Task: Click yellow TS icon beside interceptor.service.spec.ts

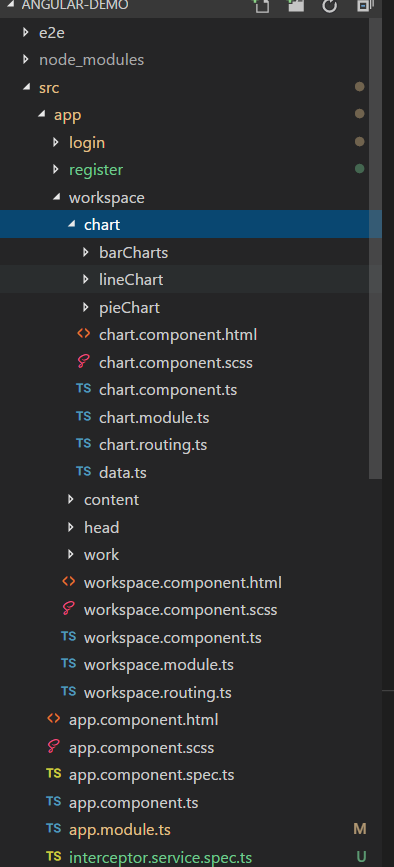Action: click(x=54, y=856)
